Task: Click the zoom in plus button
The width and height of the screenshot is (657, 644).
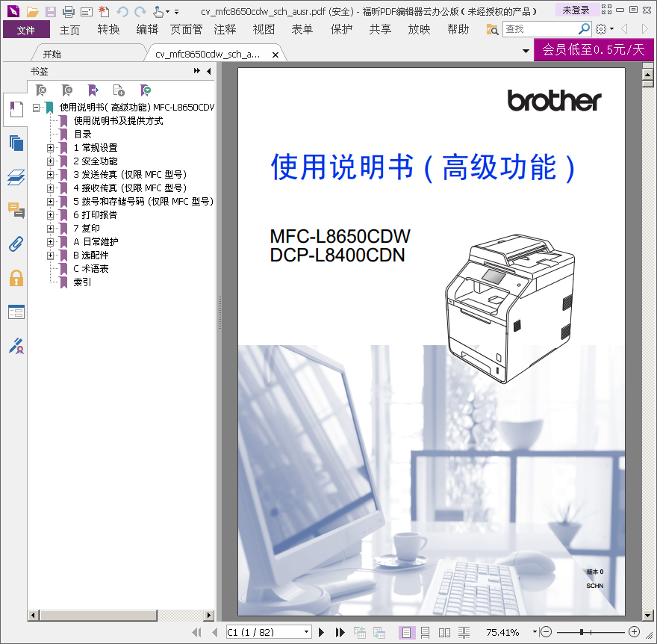Action: tap(635, 632)
